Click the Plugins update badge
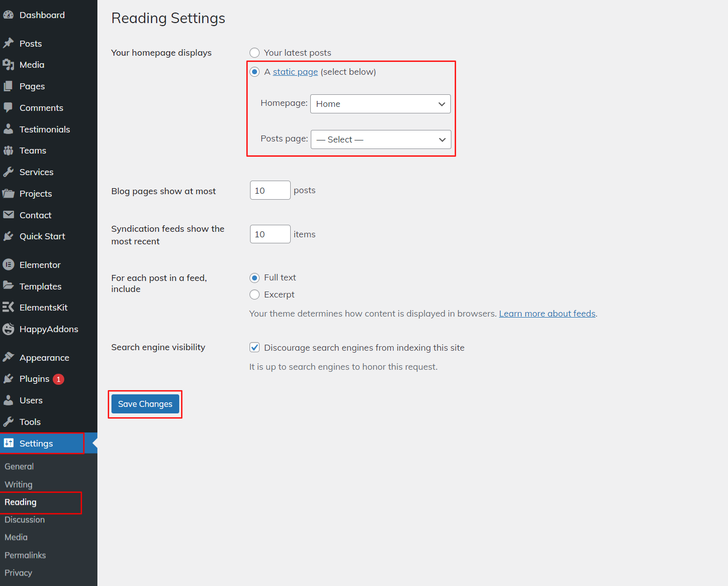 point(59,379)
